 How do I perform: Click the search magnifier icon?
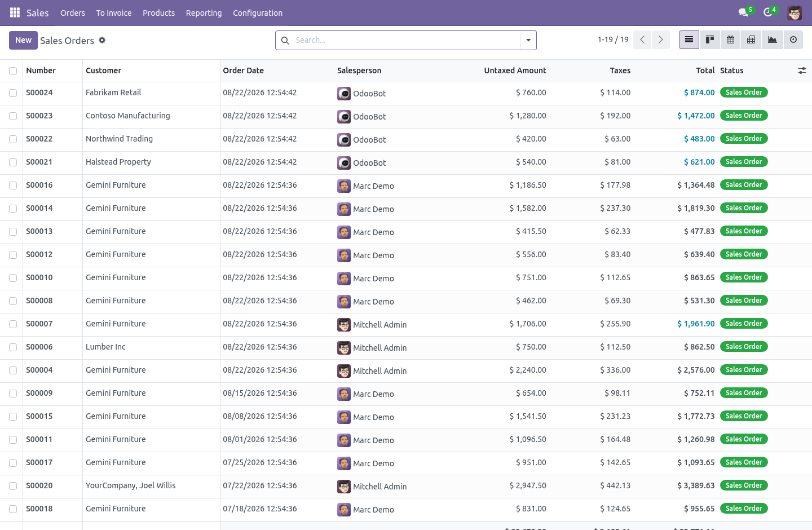[285, 40]
